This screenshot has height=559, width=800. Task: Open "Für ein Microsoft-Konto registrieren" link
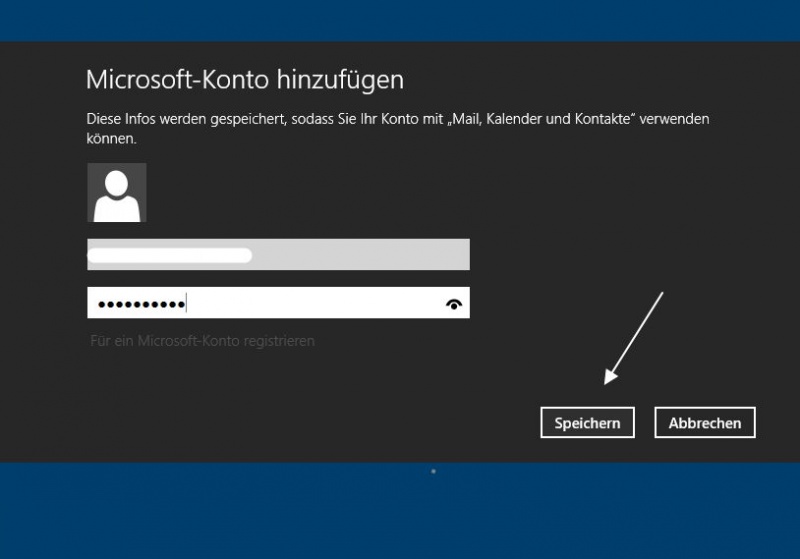[x=203, y=341]
